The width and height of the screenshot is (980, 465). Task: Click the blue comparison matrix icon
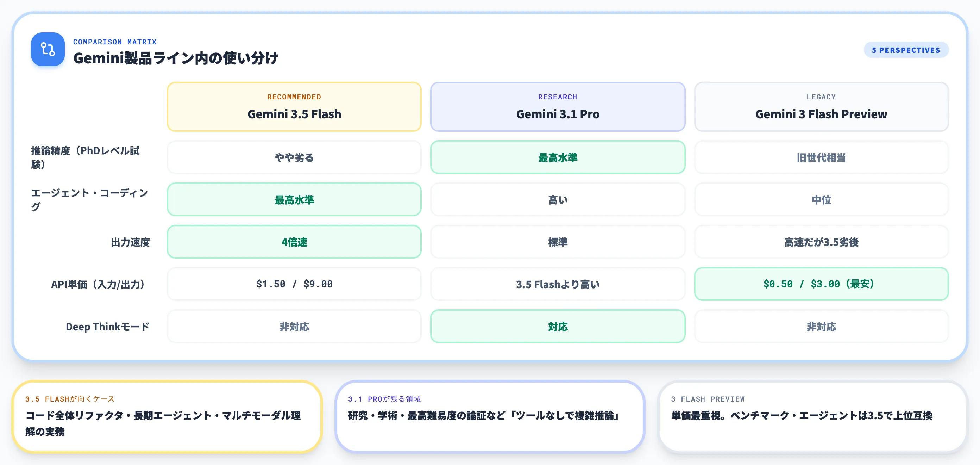[48, 50]
